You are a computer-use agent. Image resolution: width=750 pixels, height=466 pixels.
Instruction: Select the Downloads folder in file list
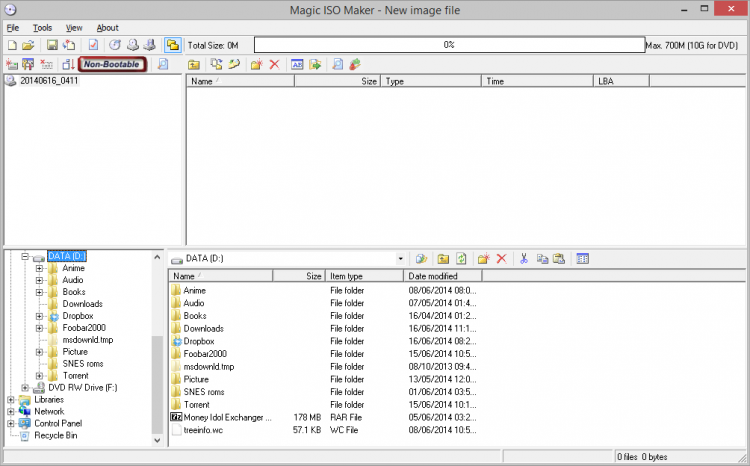203,329
